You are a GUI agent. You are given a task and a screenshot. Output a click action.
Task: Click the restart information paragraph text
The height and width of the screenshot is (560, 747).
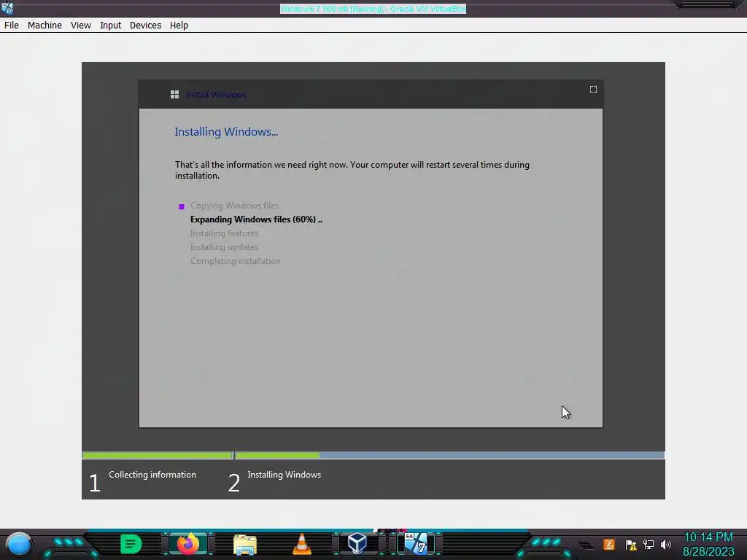352,170
